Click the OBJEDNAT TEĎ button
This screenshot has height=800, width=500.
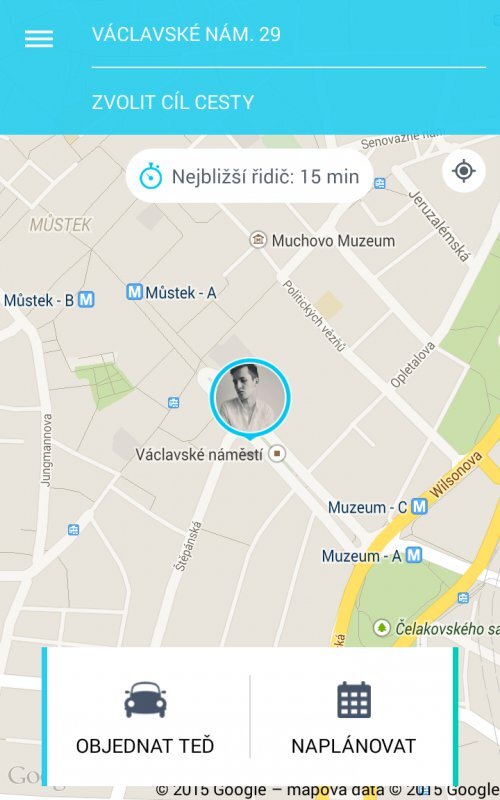(x=145, y=717)
